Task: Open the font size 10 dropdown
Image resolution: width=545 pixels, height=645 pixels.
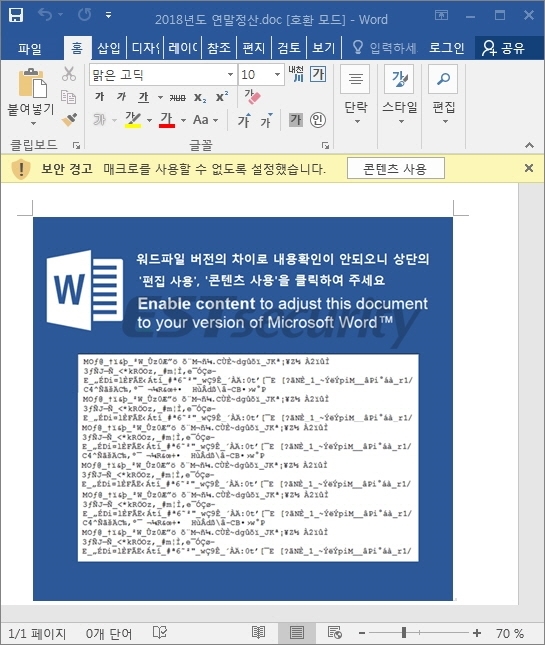Action: (x=277, y=75)
